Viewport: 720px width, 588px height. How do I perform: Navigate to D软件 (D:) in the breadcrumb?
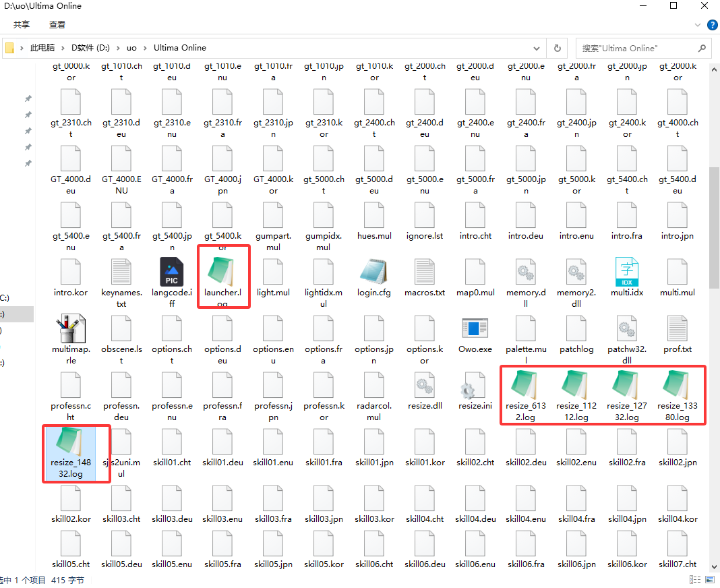click(90, 48)
